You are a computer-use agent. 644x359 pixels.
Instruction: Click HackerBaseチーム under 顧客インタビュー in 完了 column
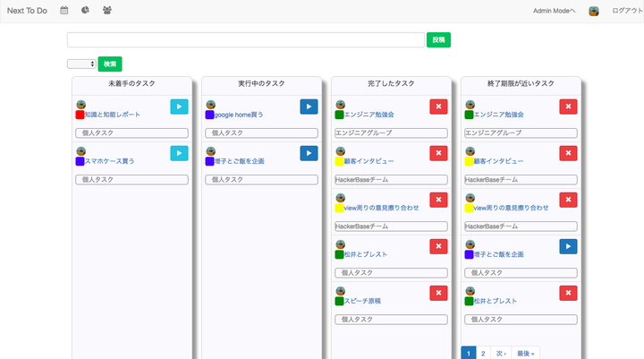point(391,179)
